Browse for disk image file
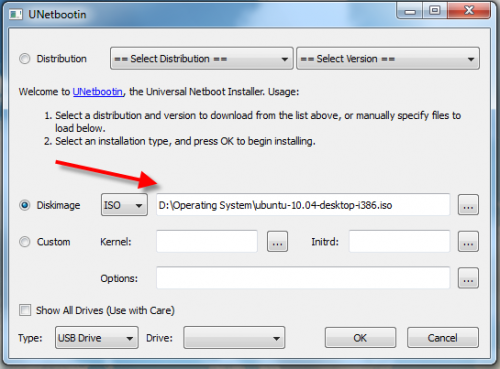 [x=468, y=205]
